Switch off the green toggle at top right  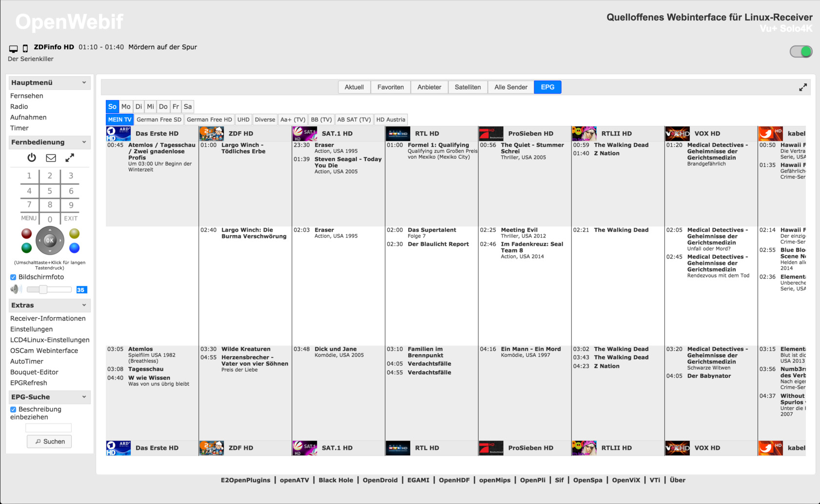click(x=800, y=51)
